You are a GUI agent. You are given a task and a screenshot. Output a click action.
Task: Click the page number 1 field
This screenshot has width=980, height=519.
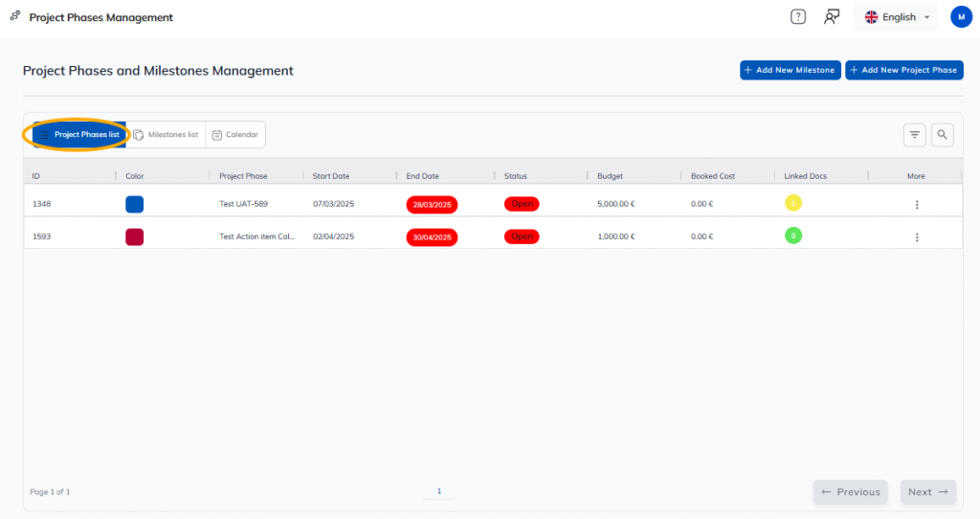coord(439,491)
